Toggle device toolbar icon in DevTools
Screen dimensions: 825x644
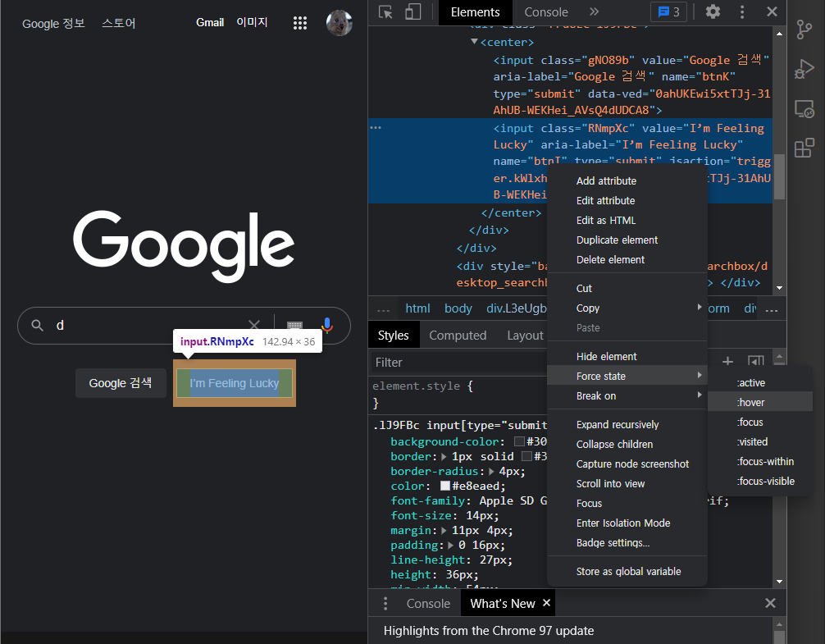pyautogui.click(x=413, y=11)
